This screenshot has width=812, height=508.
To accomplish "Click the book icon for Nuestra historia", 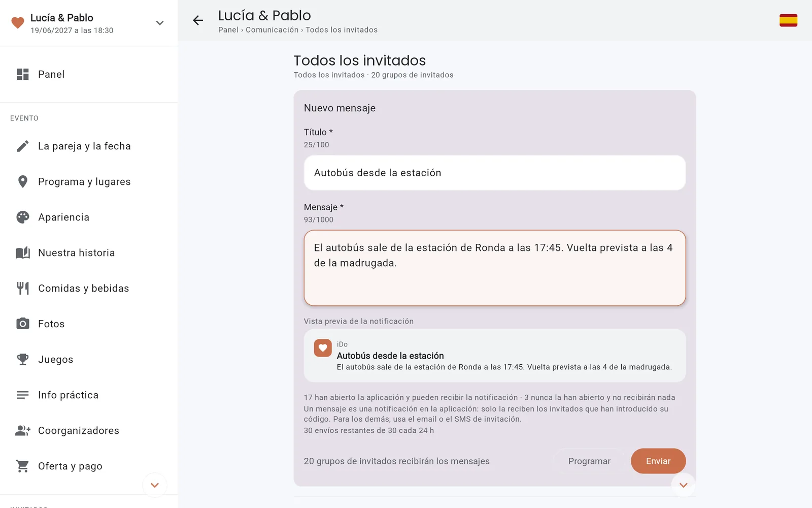I will 23,253.
